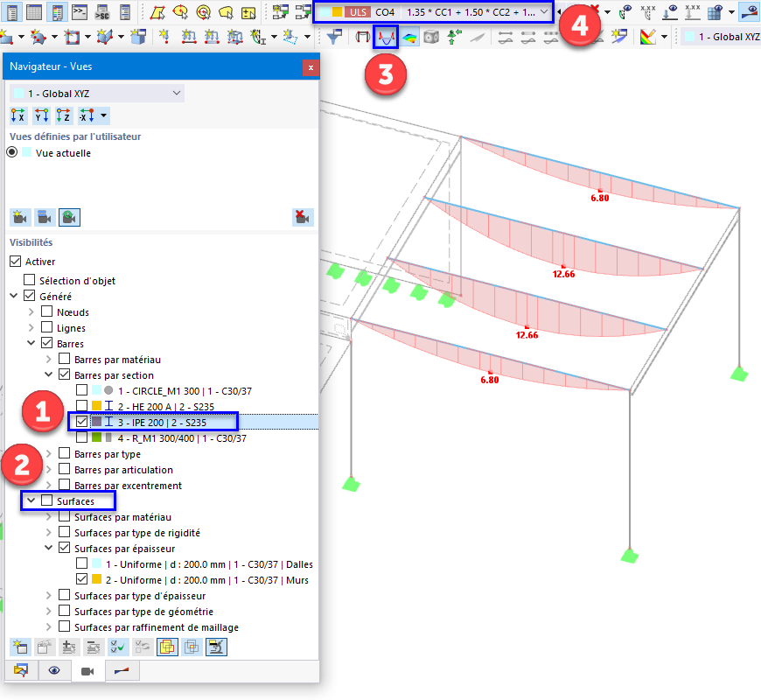
Task: Open the color scale editor icon
Action: 648,37
